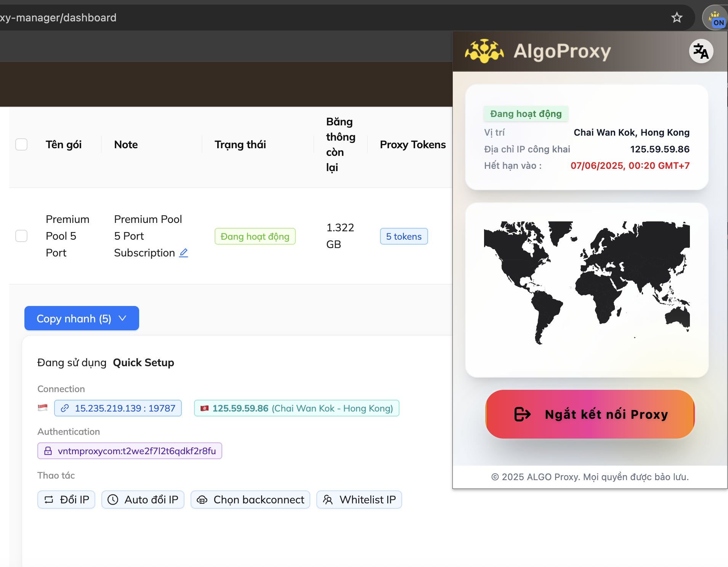
Task: Click the AlgoProxy crown logo
Action: [x=484, y=51]
